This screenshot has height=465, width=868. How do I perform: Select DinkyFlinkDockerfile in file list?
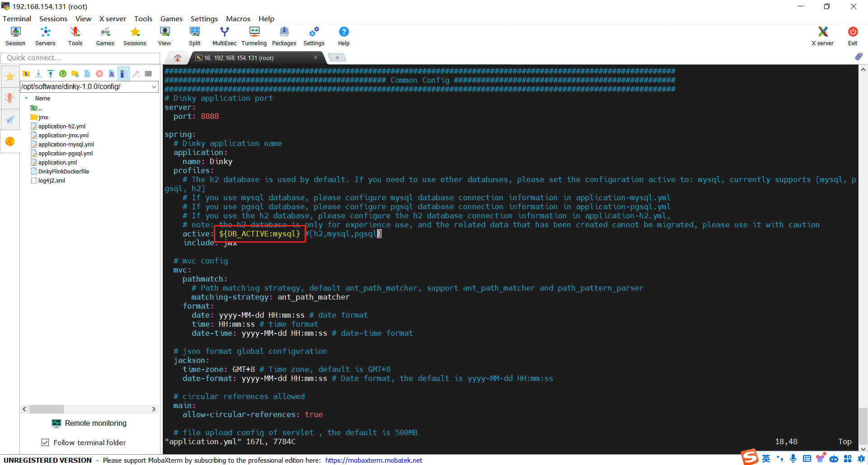click(x=60, y=171)
